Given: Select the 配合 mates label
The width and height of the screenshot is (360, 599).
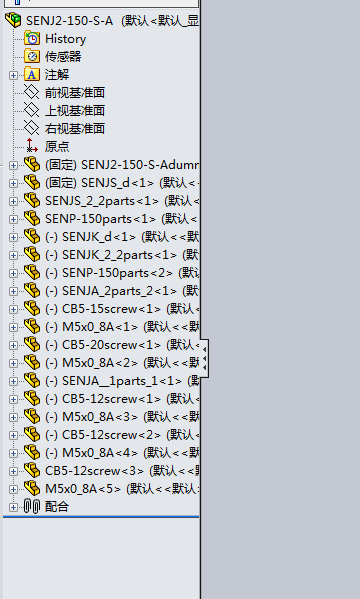Looking at the screenshot, I should (57, 507).
